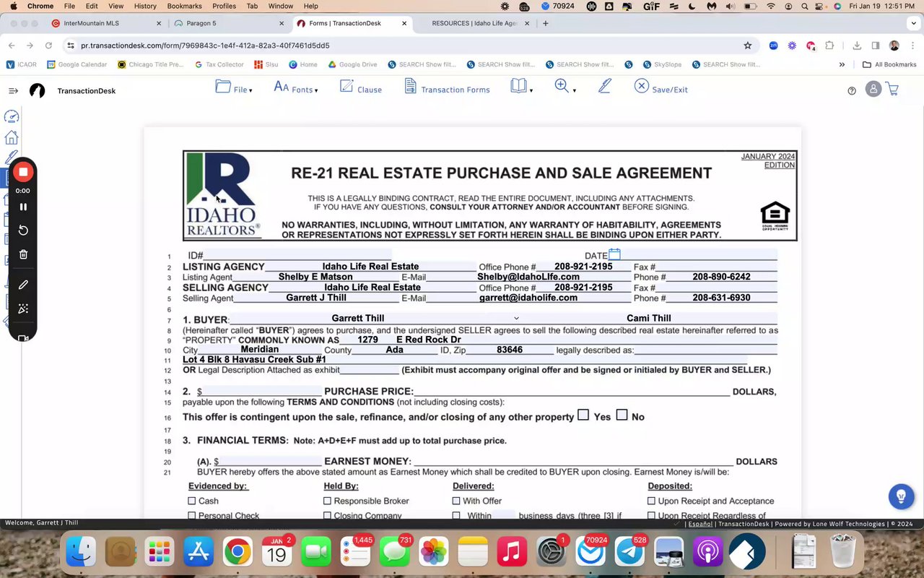The width and height of the screenshot is (924, 578).
Task: Pause the screen recording
Action: click(23, 207)
